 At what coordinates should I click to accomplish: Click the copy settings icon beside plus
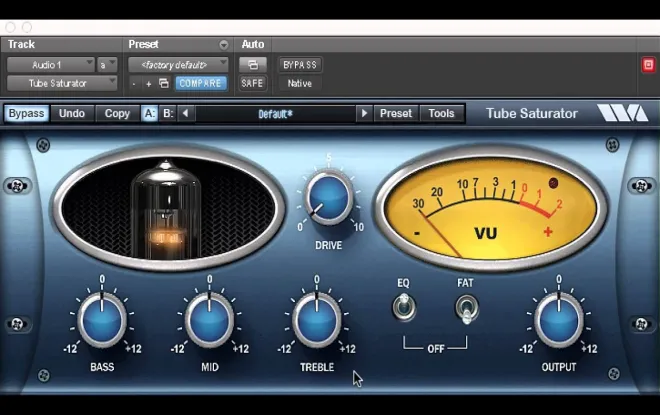[x=164, y=83]
